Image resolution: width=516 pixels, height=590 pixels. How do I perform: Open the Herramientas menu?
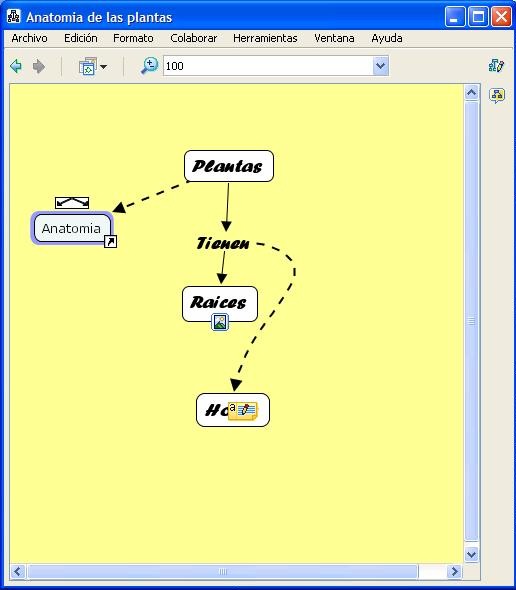point(265,38)
